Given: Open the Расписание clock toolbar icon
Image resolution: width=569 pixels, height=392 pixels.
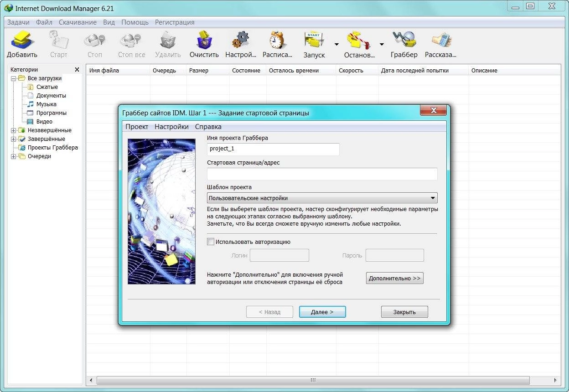Looking at the screenshot, I should pyautogui.click(x=277, y=40).
